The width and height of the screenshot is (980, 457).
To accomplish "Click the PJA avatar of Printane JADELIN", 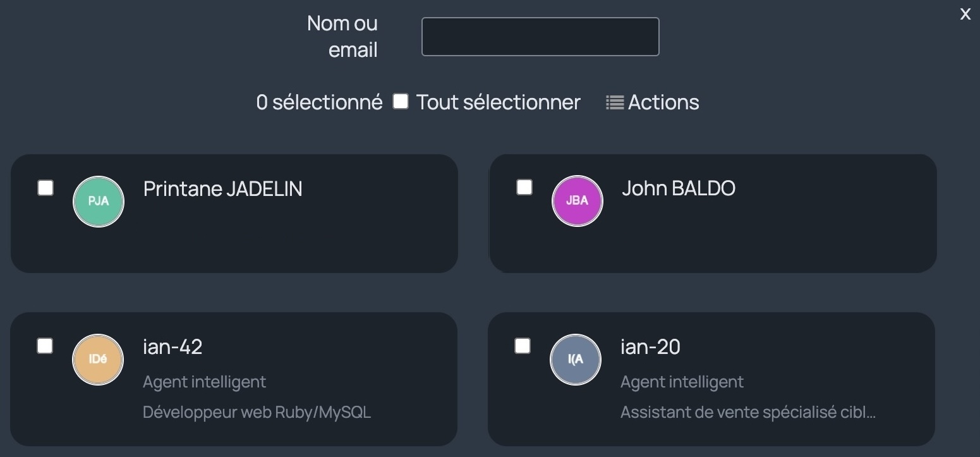I will [99, 202].
